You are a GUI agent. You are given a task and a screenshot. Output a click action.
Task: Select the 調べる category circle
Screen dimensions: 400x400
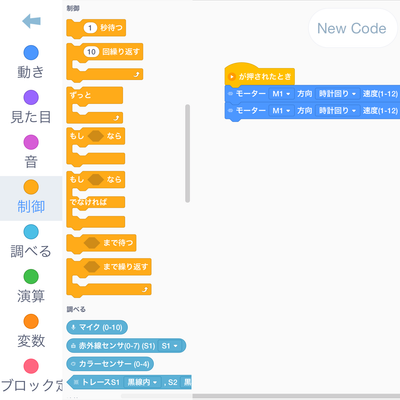[31, 232]
